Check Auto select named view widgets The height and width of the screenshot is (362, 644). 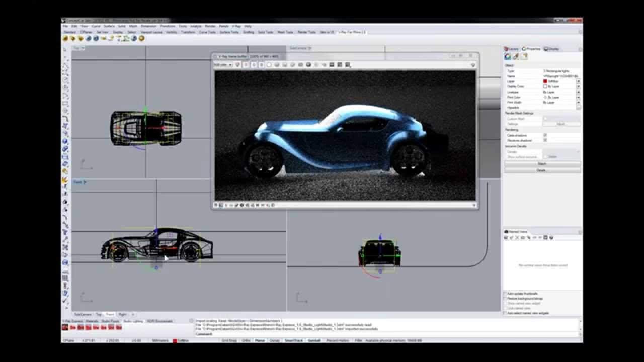click(x=505, y=313)
